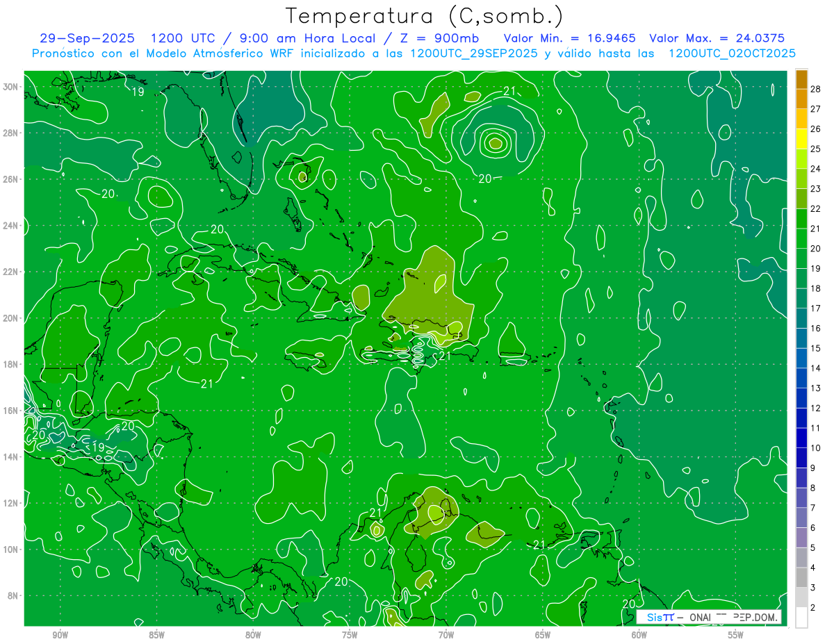Click the 85W longitude axis label
The width and height of the screenshot is (834, 644).
[x=156, y=635]
